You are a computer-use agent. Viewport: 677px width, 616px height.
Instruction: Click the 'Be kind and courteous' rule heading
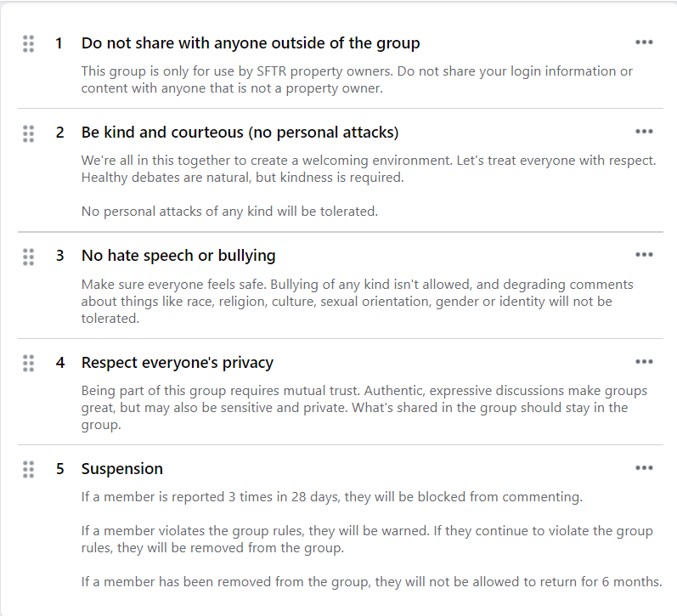240,133
